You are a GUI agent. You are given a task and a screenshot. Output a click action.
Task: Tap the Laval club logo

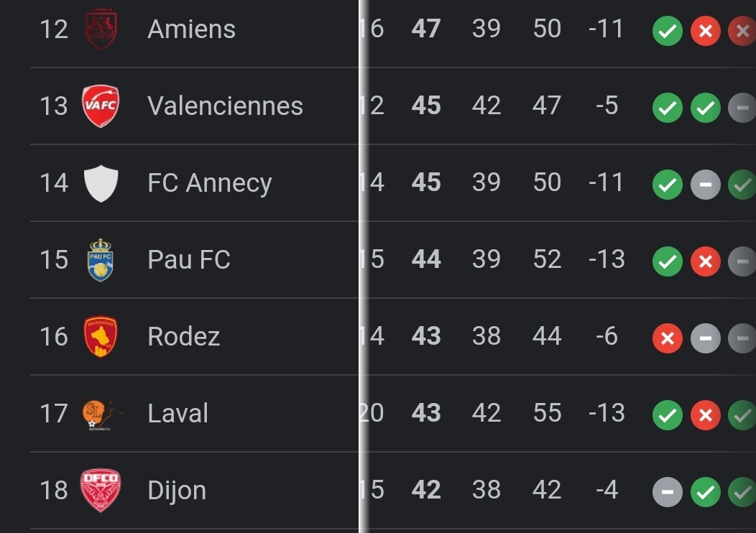click(x=101, y=414)
